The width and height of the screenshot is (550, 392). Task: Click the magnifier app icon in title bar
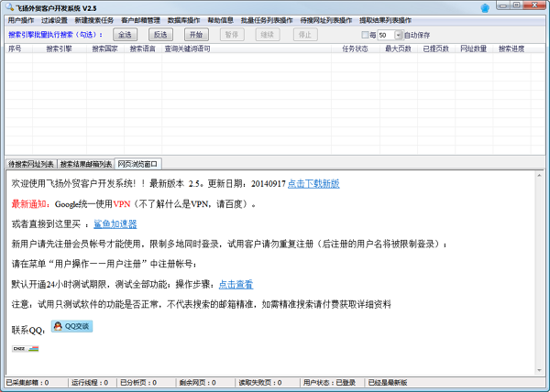(x=9, y=7)
